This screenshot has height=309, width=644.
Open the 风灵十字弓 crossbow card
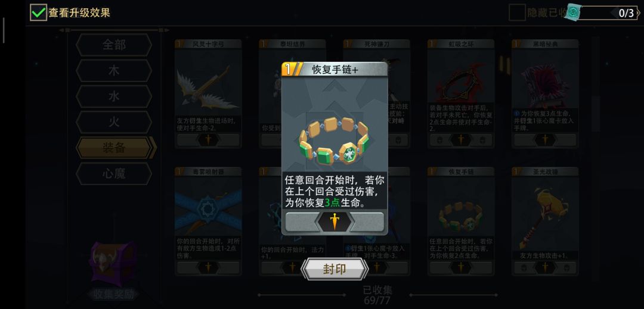point(208,93)
